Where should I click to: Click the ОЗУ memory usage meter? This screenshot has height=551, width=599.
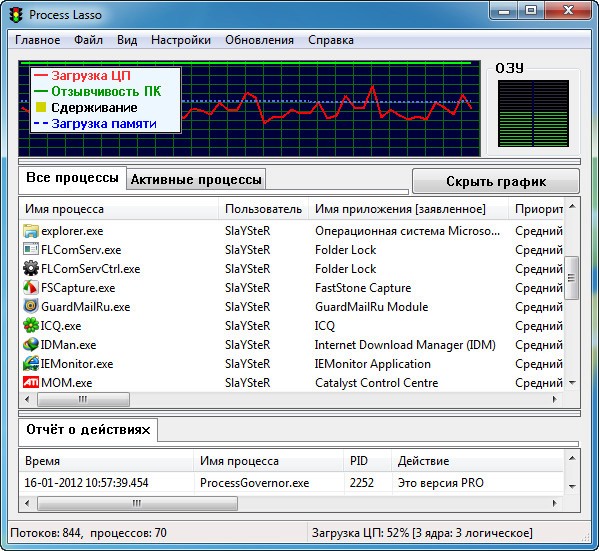pos(533,113)
